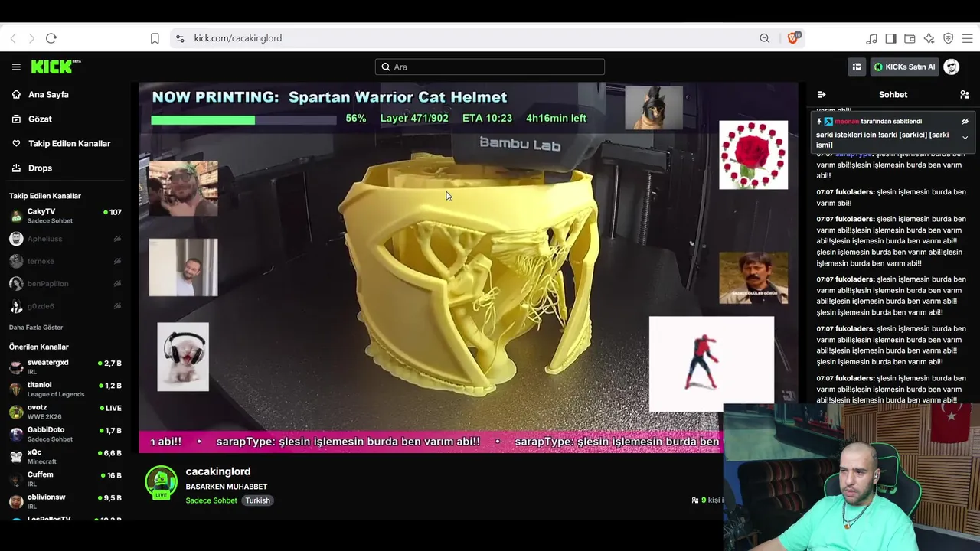This screenshot has height=551, width=980.
Task: Open the Kick shop box icon
Action: (x=857, y=67)
